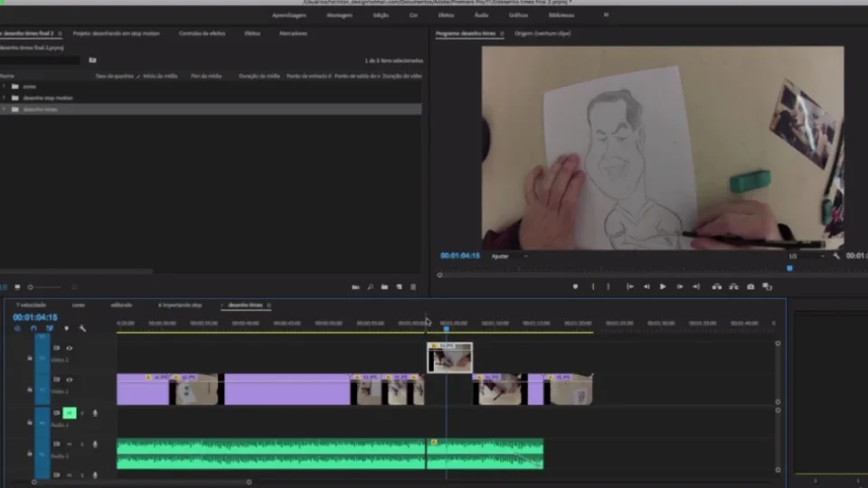Click the Go to In point button
This screenshot has width=868, height=488.
pyautogui.click(x=630, y=286)
